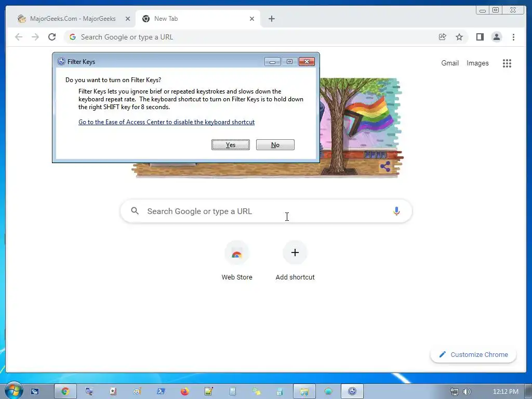532x399 pixels.
Task: Reload the page
Action: (52, 37)
